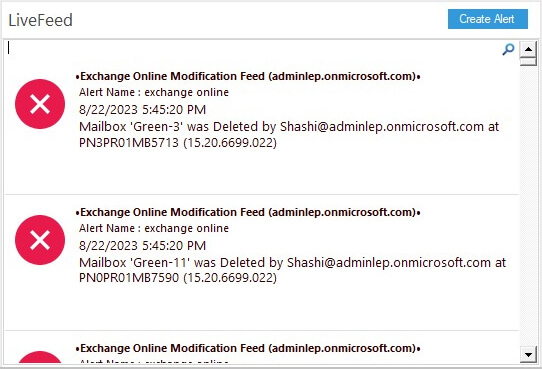The height and width of the screenshot is (369, 542).
Task: Click the Mailbox 'Green-3' was Deleted message
Action: 289,134
